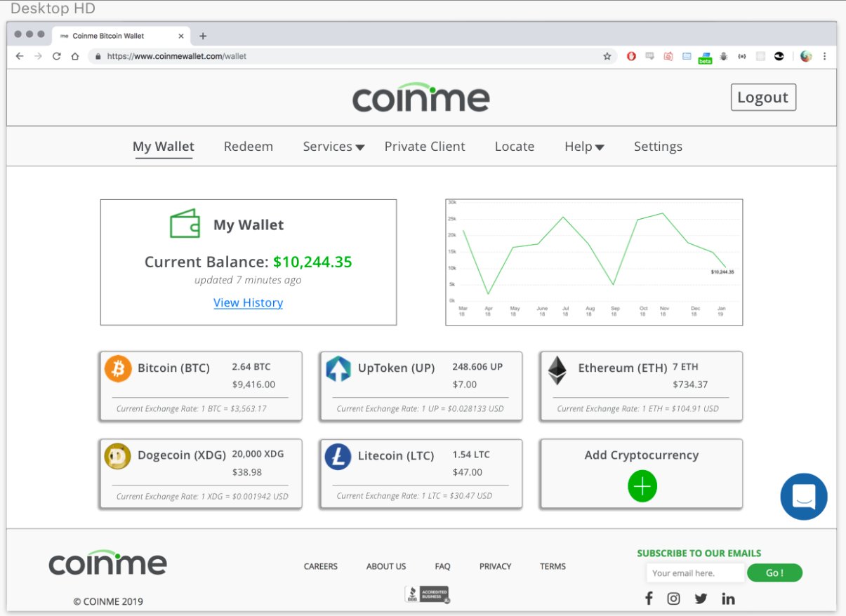
Task: Click the Dogecoin logo icon
Action: (x=118, y=456)
